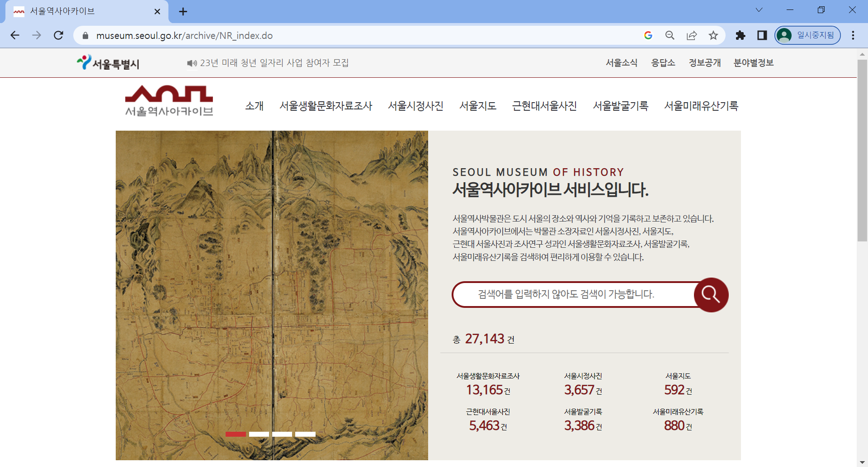Select the third slide indicator
Screen dimensions: 868x467
click(x=282, y=434)
